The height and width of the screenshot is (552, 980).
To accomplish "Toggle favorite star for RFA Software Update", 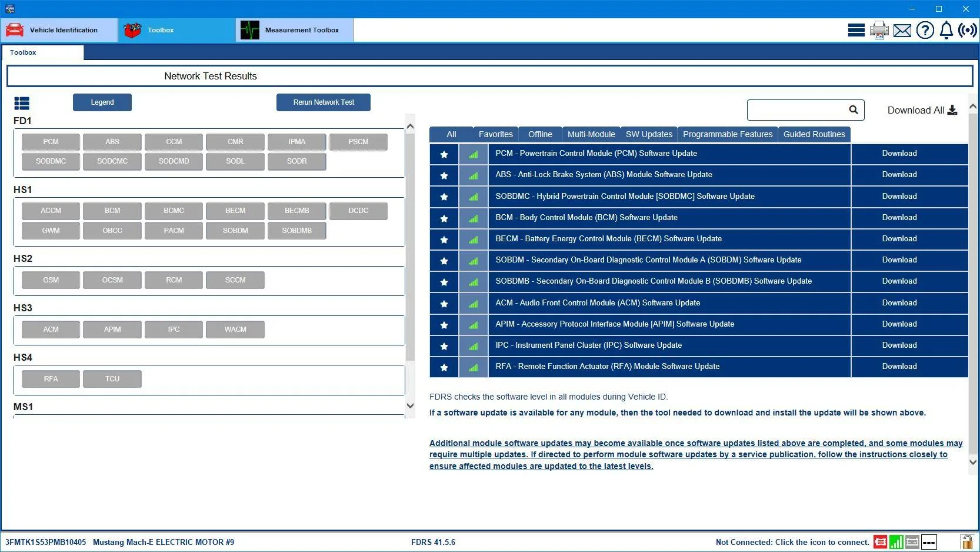I will pyautogui.click(x=444, y=367).
